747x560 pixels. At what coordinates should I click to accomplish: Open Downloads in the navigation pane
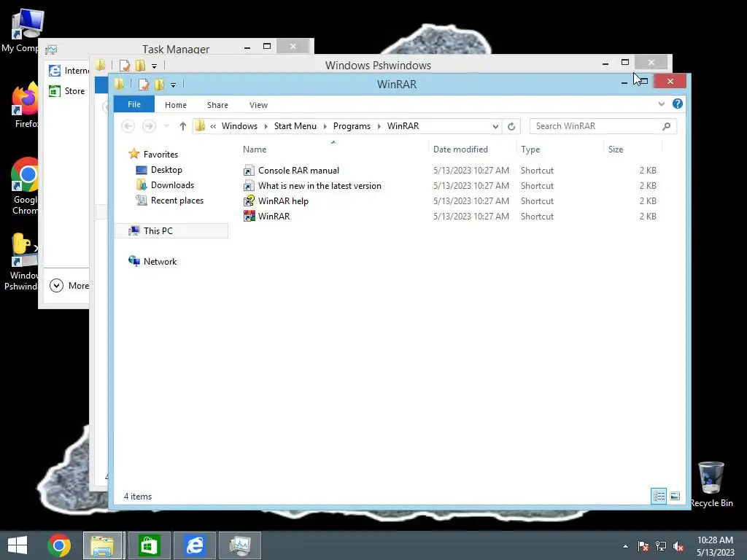165,185
